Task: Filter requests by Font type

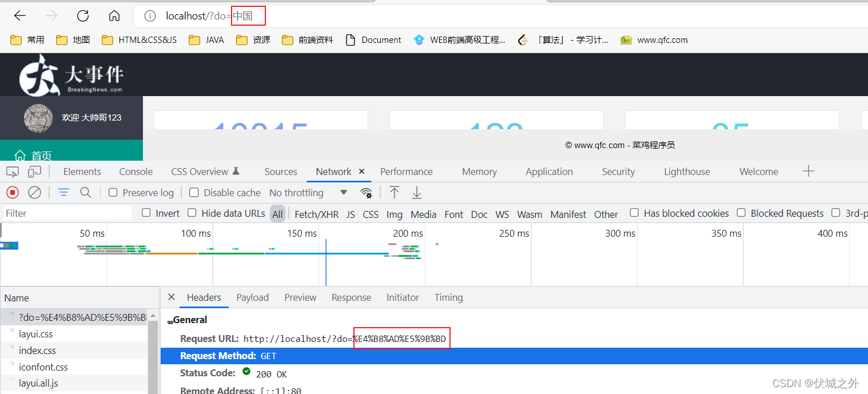Action: (x=454, y=214)
